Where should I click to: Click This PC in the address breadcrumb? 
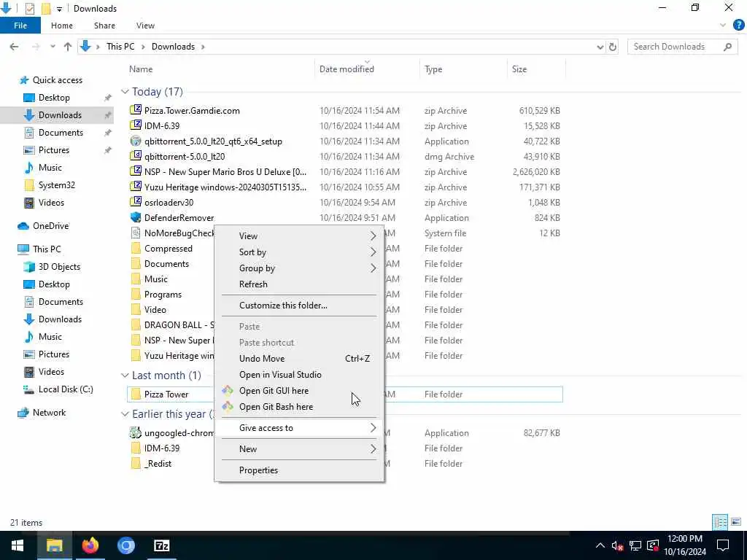pos(120,47)
